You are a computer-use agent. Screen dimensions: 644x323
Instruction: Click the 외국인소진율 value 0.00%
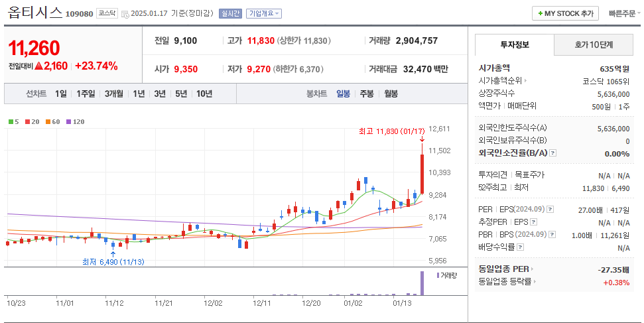[617, 154]
